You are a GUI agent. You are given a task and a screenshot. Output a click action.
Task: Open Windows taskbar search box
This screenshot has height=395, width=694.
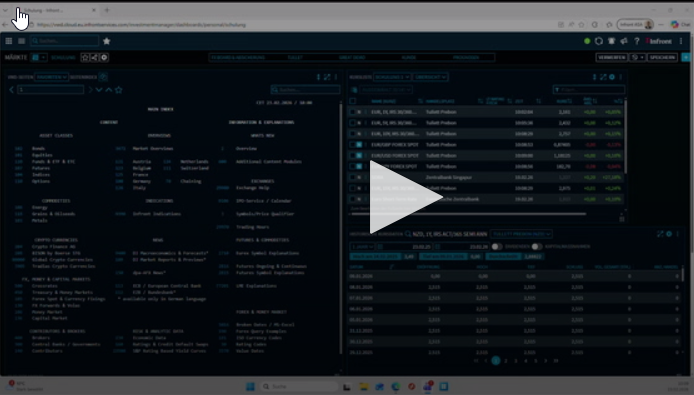299,387
